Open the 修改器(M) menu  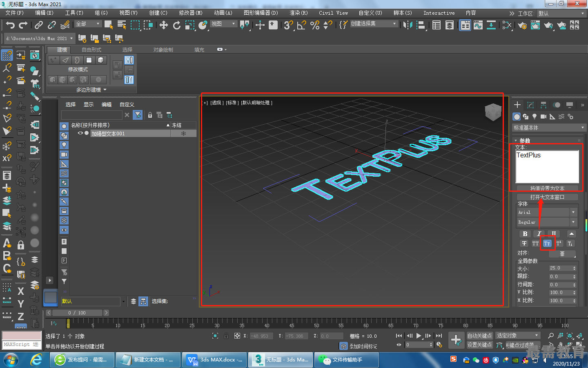[x=191, y=13]
